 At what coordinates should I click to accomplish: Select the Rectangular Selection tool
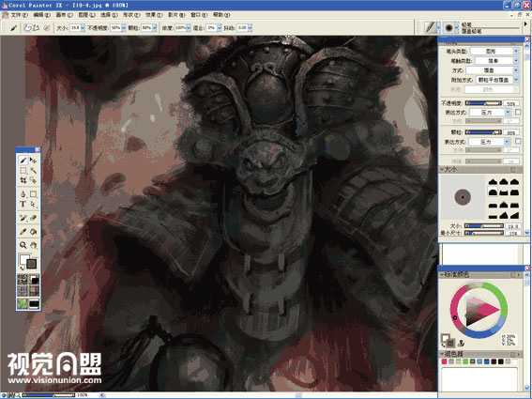coord(23,170)
